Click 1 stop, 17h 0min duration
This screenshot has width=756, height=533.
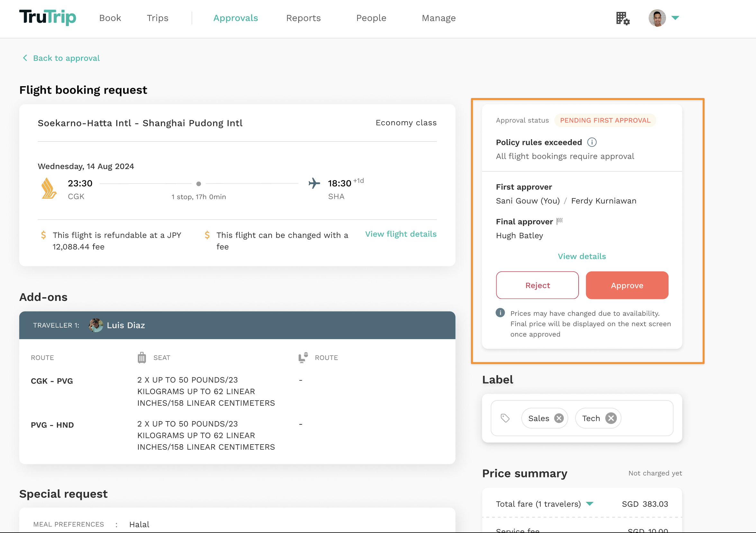[x=199, y=197]
